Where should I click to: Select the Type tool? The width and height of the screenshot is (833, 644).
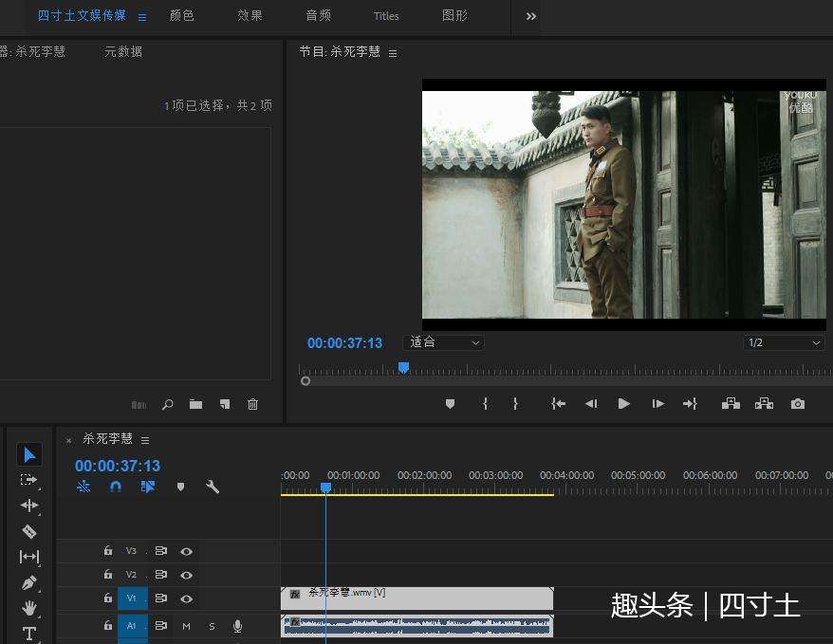pyautogui.click(x=29, y=634)
